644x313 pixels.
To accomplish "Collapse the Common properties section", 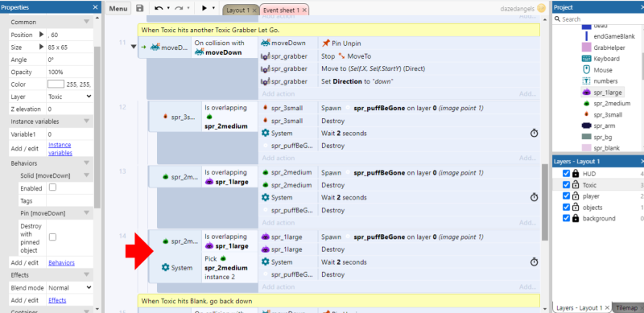I will click(x=87, y=22).
